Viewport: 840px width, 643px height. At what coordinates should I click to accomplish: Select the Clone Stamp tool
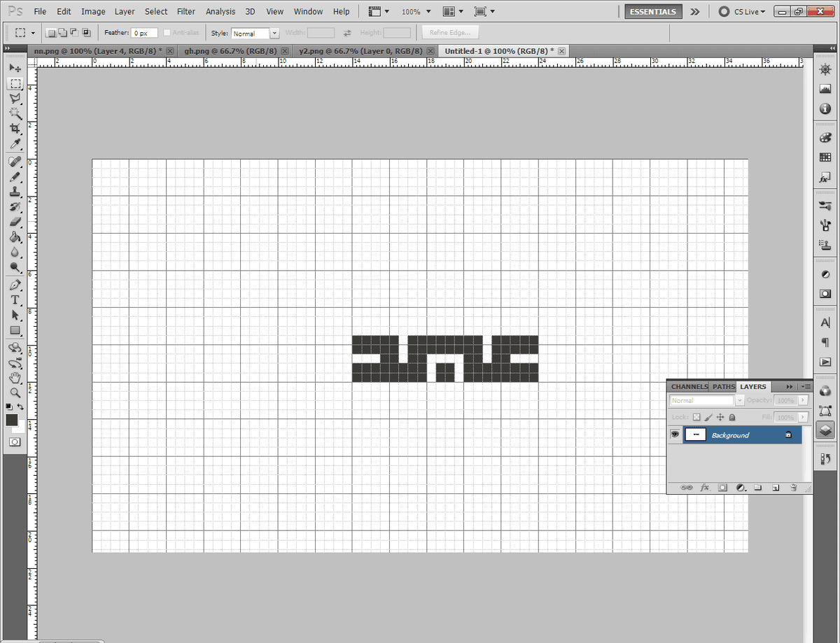(x=15, y=192)
